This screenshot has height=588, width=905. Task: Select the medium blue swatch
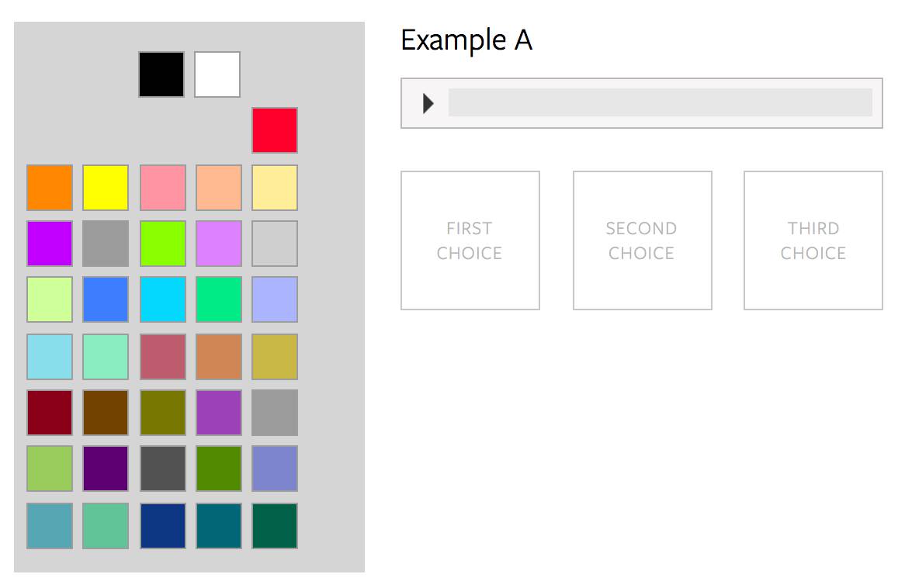106,299
